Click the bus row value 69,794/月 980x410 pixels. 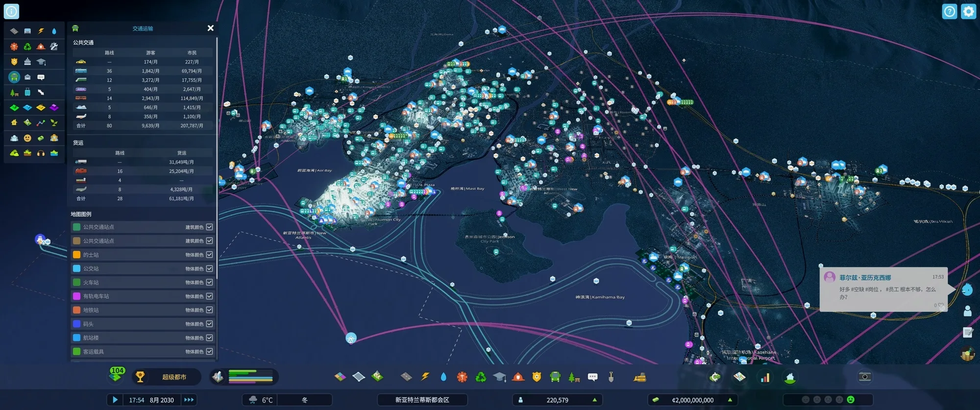[192, 71]
